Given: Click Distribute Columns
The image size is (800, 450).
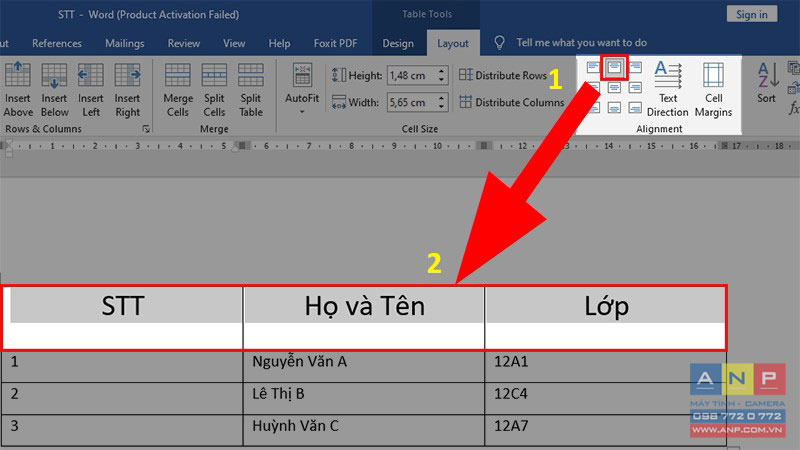Looking at the screenshot, I should pyautogui.click(x=512, y=102).
